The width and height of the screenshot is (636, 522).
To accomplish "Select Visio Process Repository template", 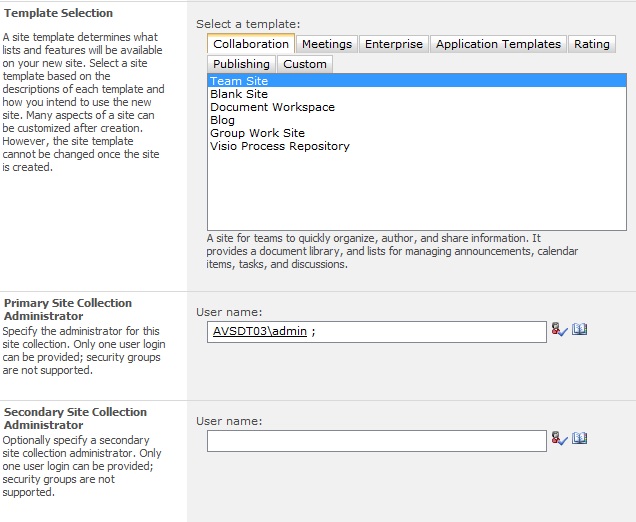I will tap(417, 146).
